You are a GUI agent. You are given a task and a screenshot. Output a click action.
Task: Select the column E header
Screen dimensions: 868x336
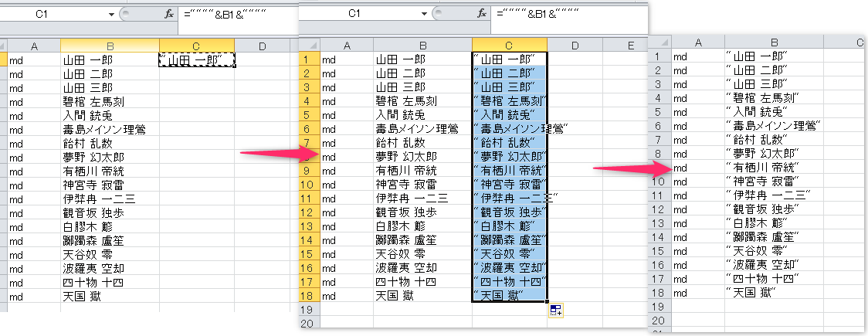tap(630, 46)
